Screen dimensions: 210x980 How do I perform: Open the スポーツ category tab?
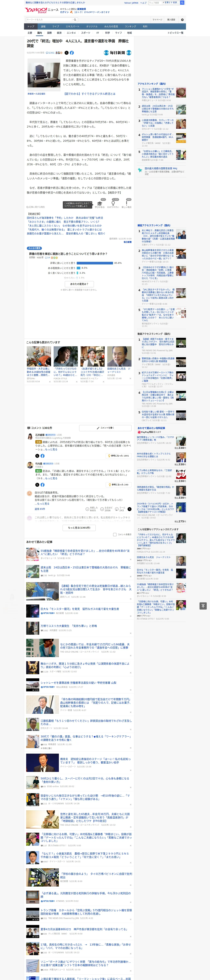[86, 33]
